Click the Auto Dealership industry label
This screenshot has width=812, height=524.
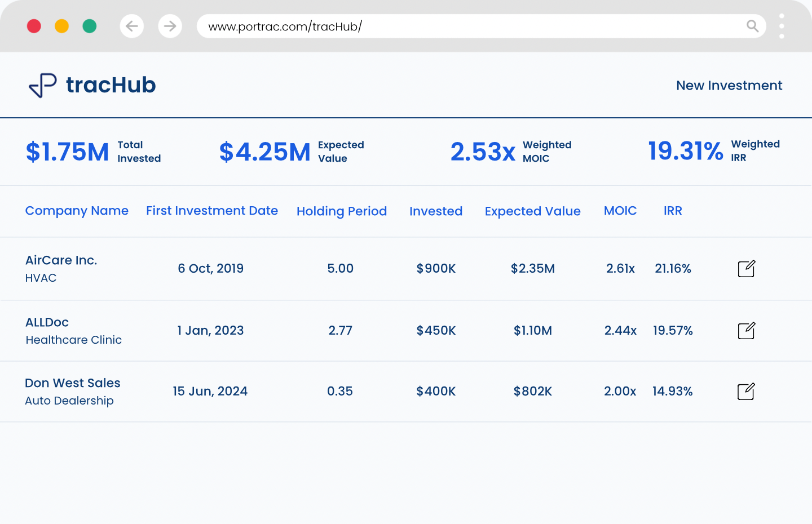(x=69, y=401)
